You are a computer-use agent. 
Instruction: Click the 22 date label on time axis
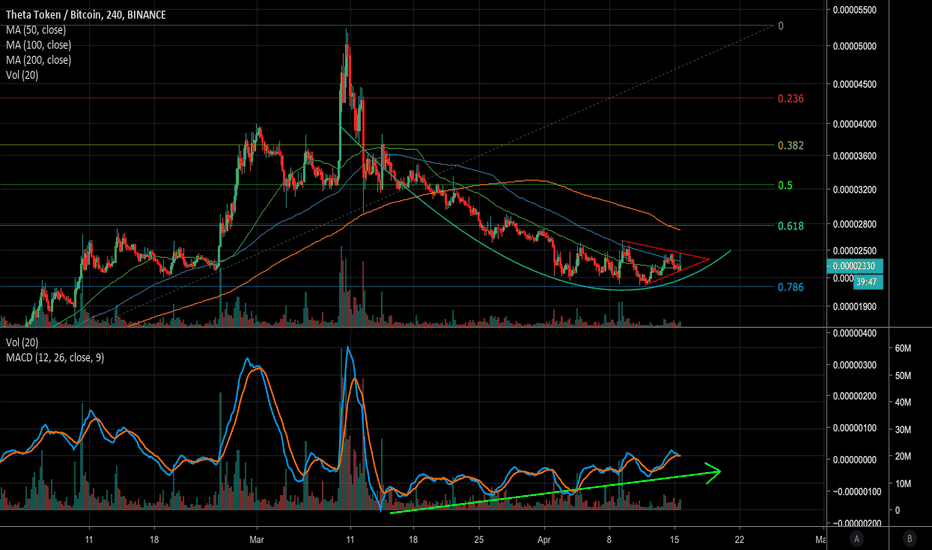739,540
